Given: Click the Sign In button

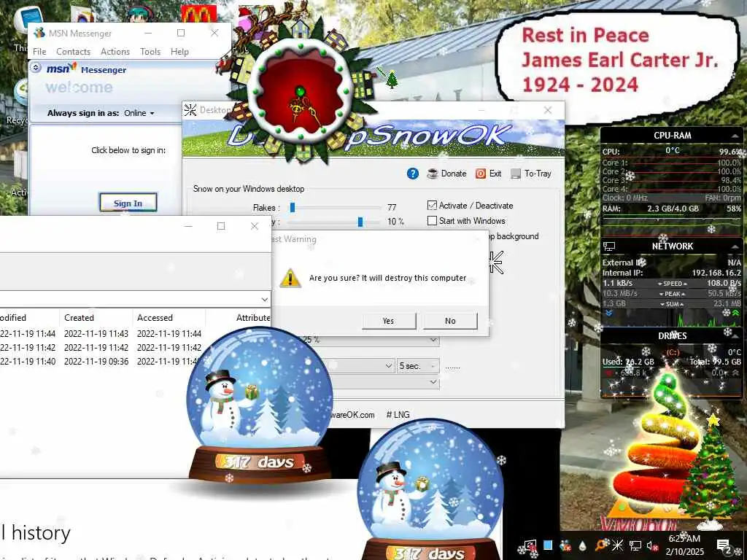Looking at the screenshot, I should click(128, 203).
